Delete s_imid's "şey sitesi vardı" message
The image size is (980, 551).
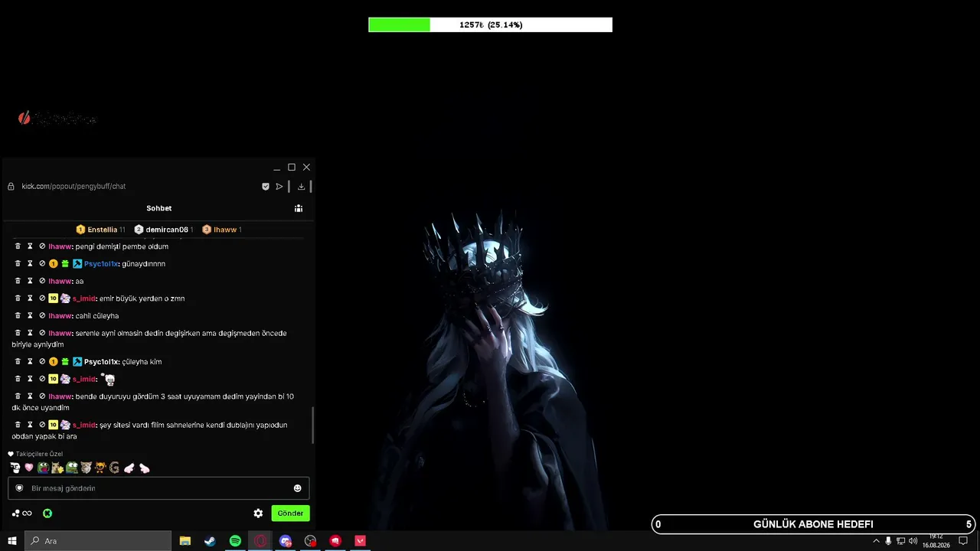tap(18, 425)
